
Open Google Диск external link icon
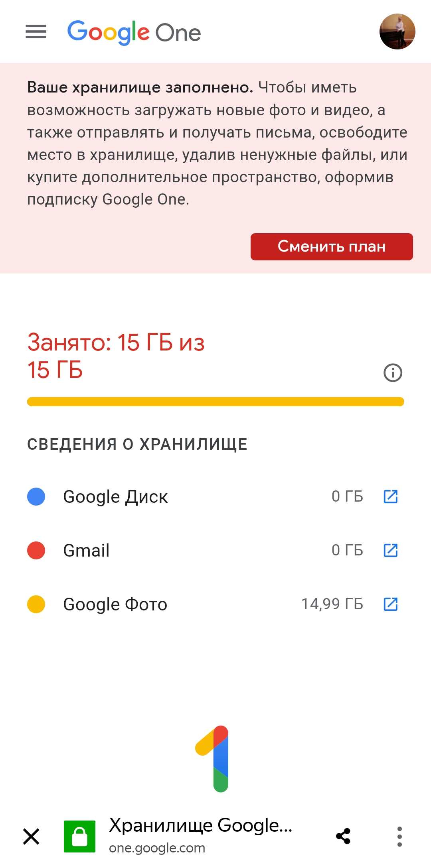[390, 496]
